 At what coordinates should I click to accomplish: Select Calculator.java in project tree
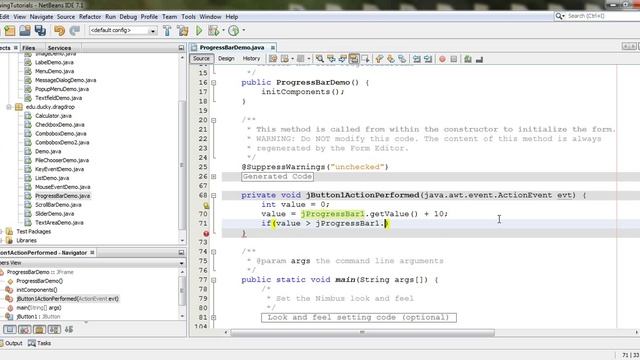53,116
